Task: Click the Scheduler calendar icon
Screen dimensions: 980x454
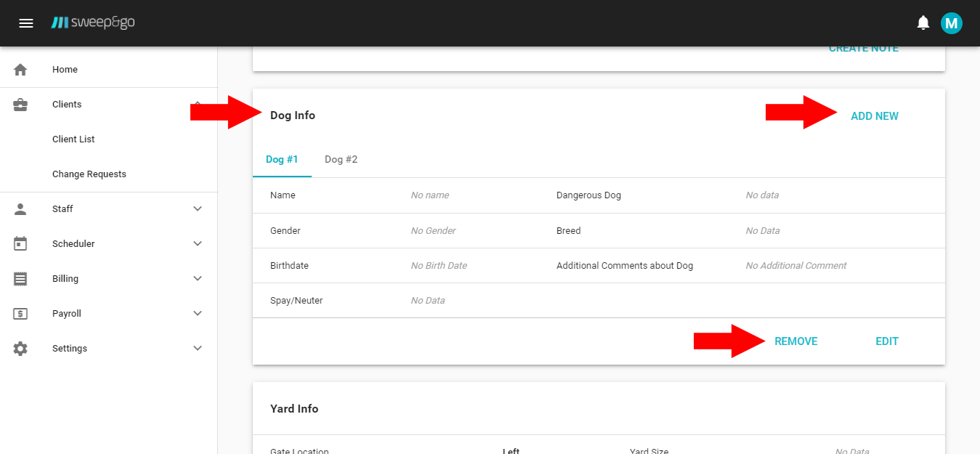Action: click(x=20, y=244)
